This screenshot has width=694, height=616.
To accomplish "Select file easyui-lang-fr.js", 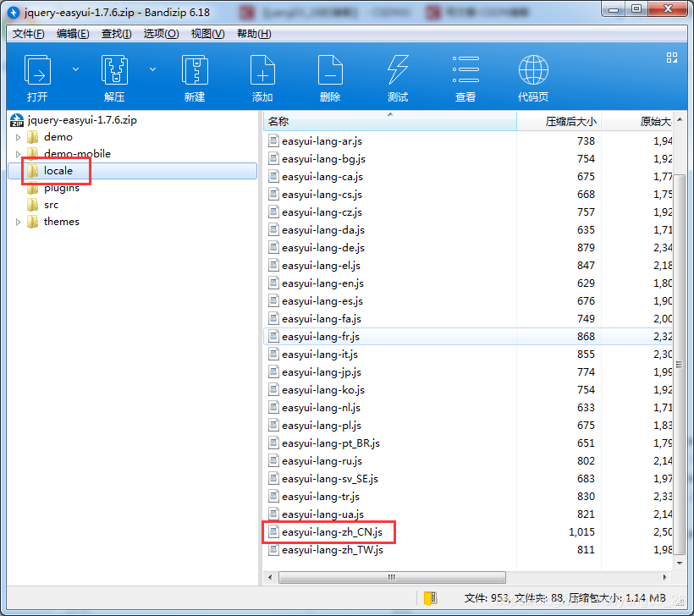I will [321, 337].
